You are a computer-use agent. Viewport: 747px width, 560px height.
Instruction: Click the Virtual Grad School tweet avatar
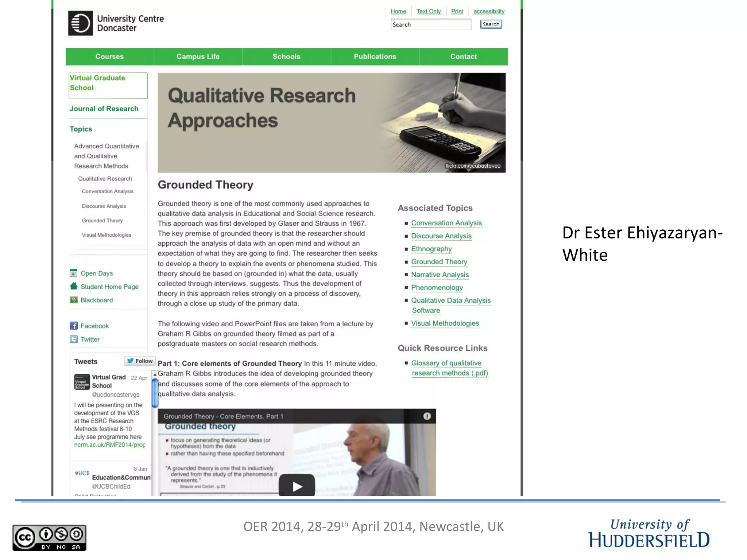click(x=82, y=382)
